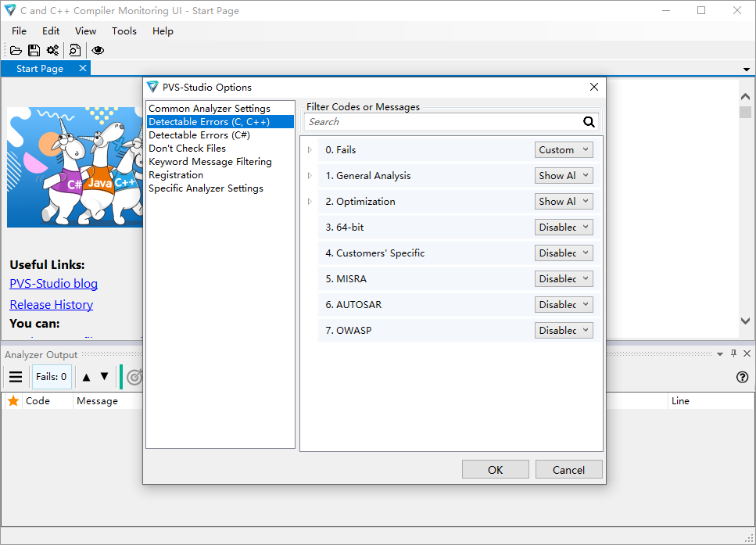The height and width of the screenshot is (545, 756).
Task: Open the Customers' Specific Disabled dropdown
Action: pyautogui.click(x=564, y=253)
